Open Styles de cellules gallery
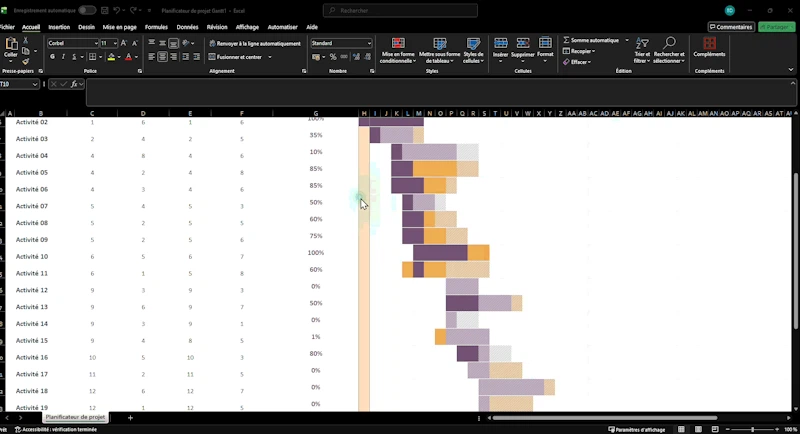The height and width of the screenshot is (434, 800). [x=473, y=50]
